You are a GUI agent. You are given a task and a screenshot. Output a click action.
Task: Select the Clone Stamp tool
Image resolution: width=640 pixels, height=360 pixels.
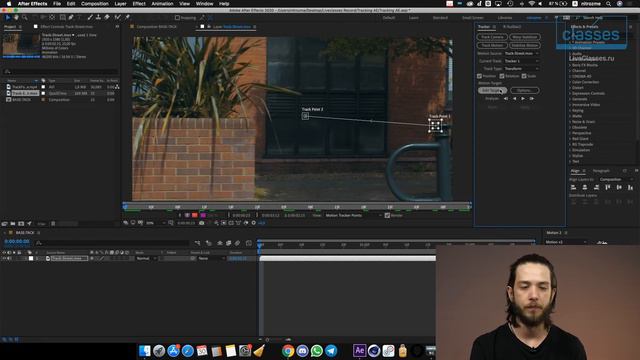(x=98, y=18)
